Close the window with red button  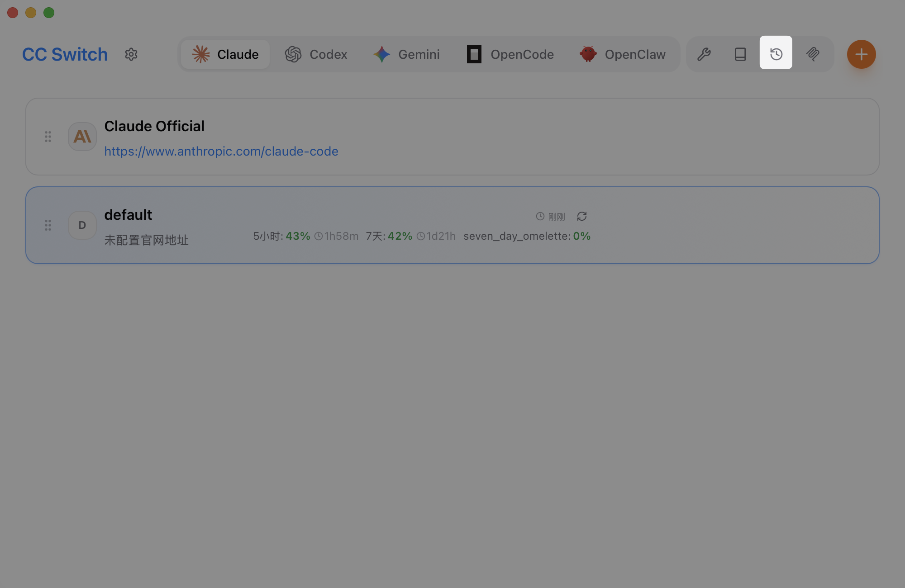click(x=13, y=13)
